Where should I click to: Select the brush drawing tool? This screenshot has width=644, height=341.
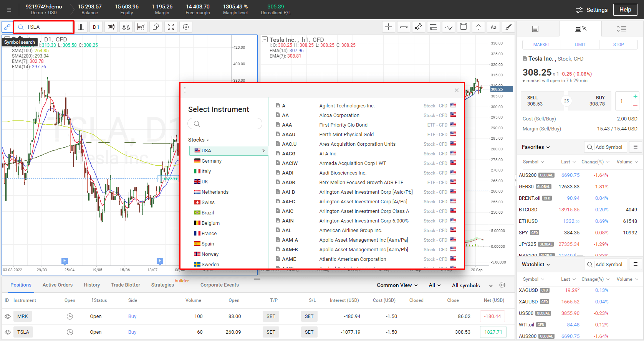click(x=508, y=27)
